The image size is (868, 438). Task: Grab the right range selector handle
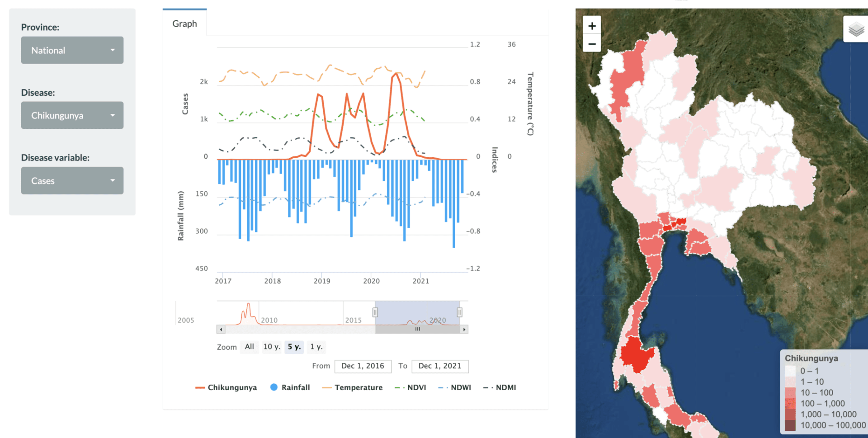pyautogui.click(x=459, y=312)
